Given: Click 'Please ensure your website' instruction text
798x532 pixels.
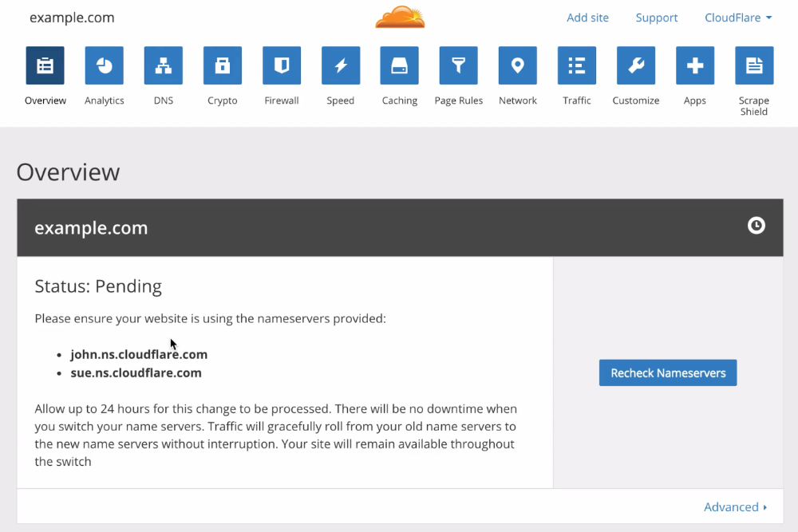Looking at the screenshot, I should 210,319.
